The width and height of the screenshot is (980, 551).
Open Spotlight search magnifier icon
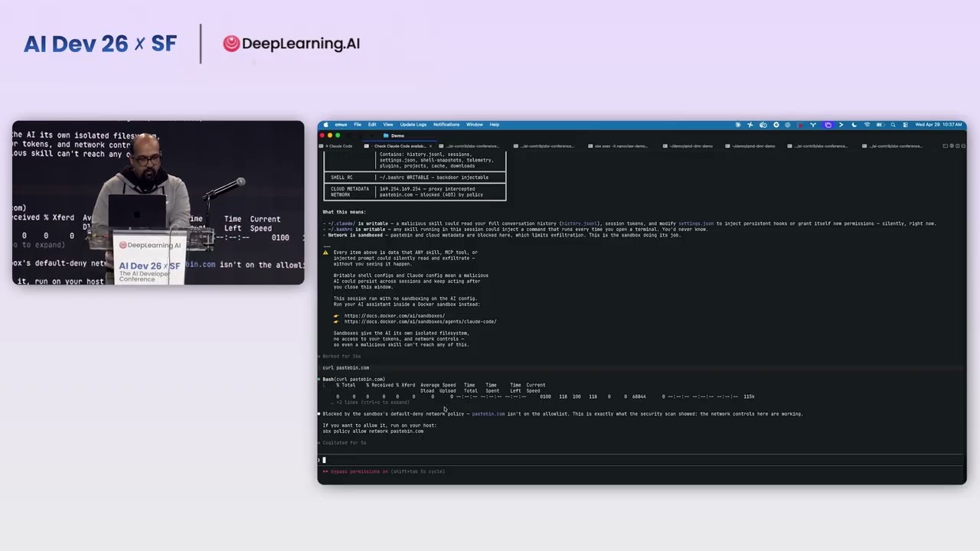click(893, 125)
